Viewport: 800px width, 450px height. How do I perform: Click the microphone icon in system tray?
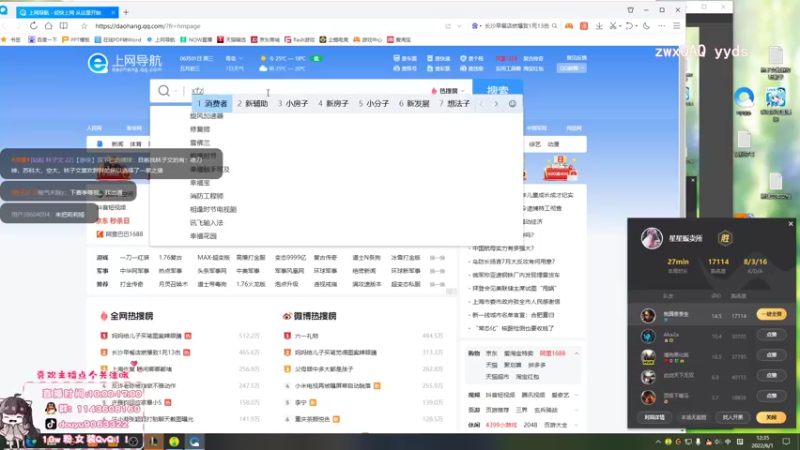click(698, 442)
